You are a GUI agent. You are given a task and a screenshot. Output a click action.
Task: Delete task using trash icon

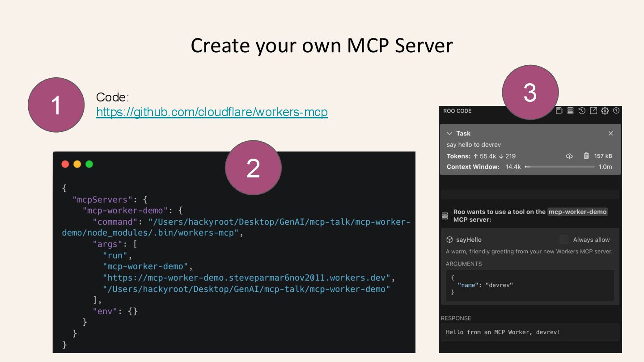click(x=586, y=156)
